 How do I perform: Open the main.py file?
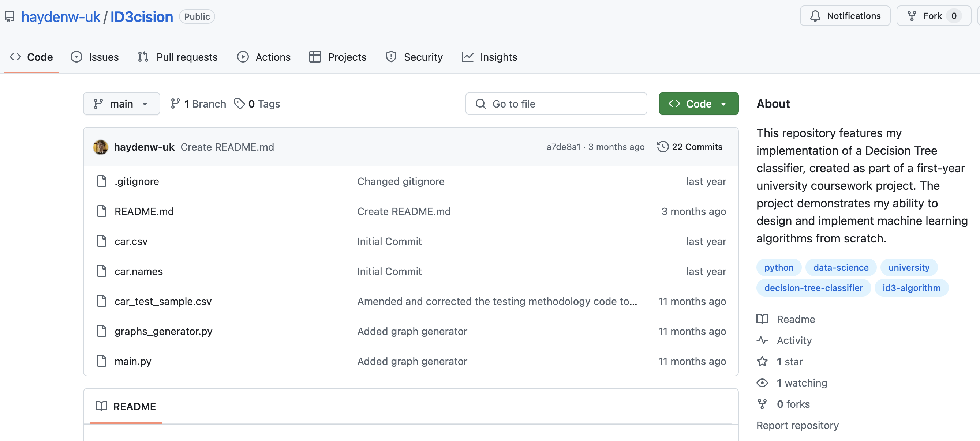click(x=133, y=361)
